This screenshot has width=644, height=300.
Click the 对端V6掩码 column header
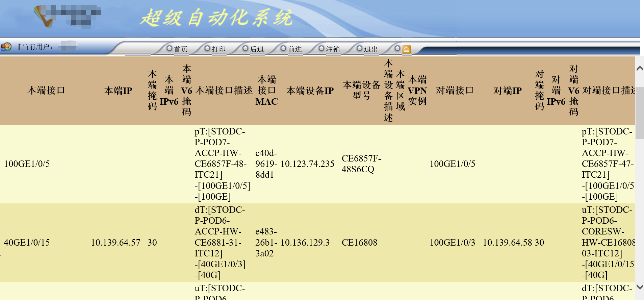click(574, 91)
